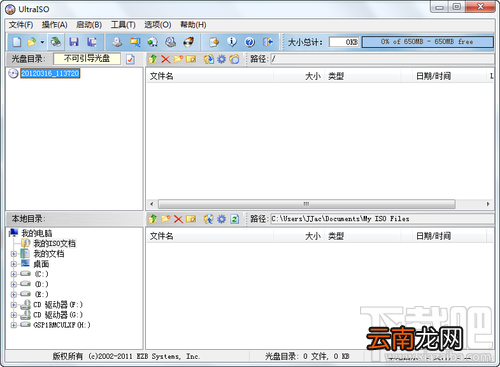Click the folder with clock icon in disc image toolbar
500x367 pixels.
[x=234, y=59]
